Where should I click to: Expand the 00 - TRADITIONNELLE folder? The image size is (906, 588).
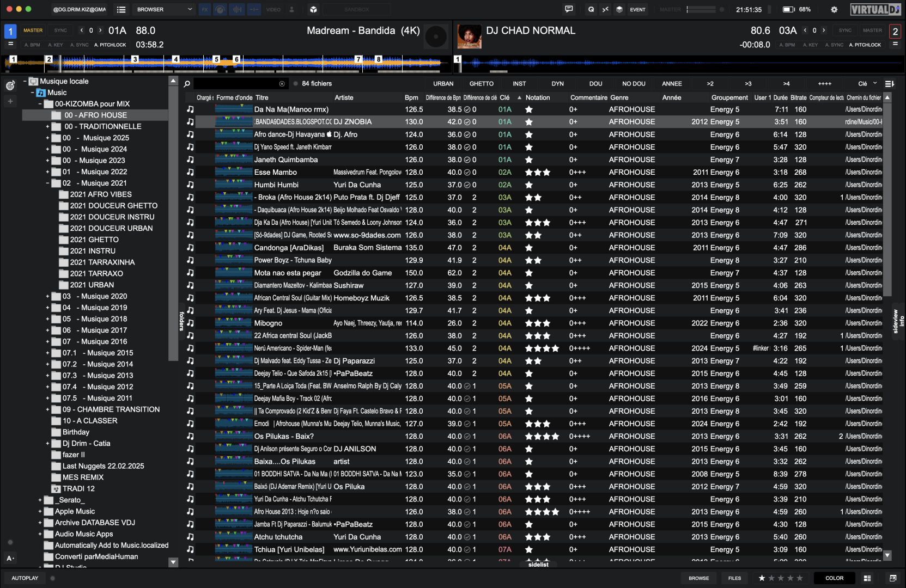47,126
